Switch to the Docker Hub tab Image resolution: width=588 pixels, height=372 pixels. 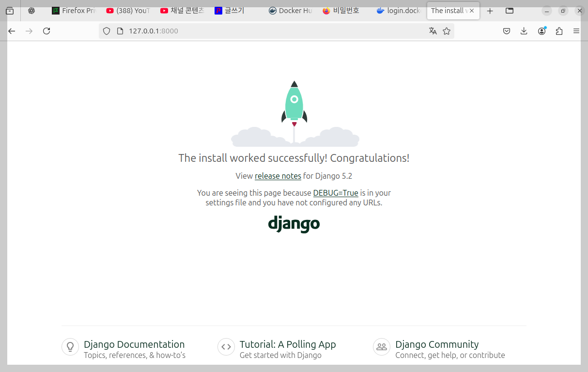click(x=291, y=11)
